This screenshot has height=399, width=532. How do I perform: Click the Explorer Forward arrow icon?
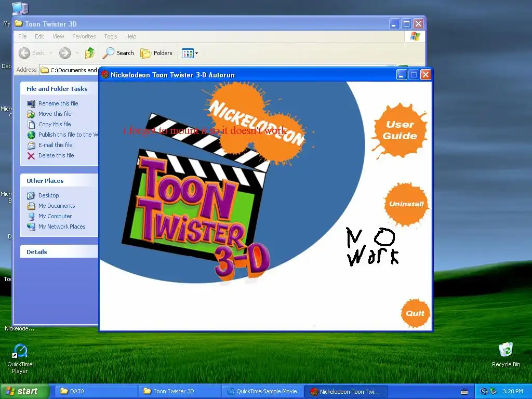tap(65, 53)
